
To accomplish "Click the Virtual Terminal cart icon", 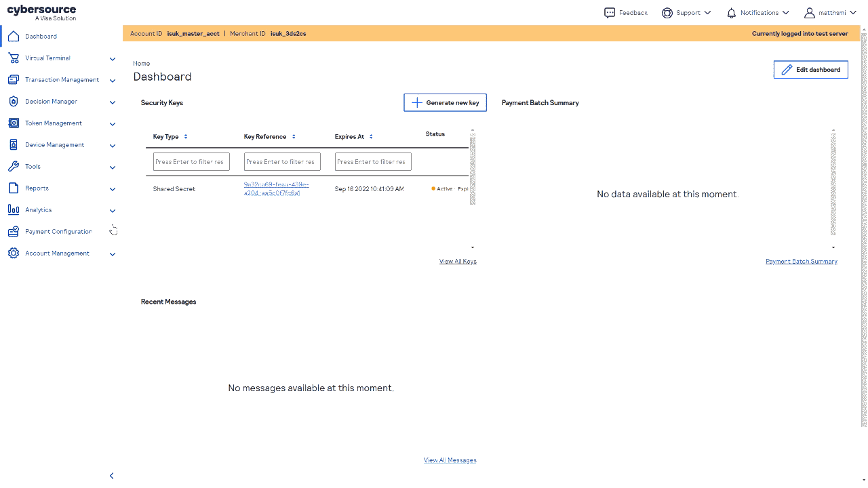I will pos(13,58).
